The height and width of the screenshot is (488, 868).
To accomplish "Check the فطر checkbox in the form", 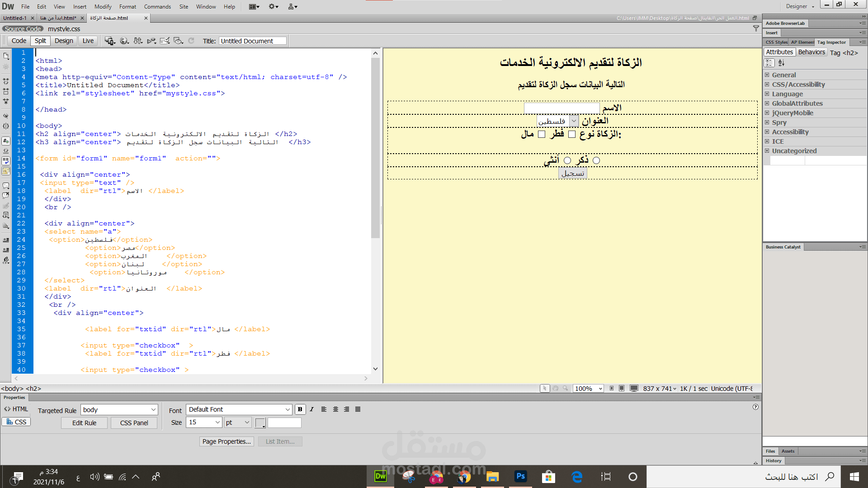I will tap(571, 134).
